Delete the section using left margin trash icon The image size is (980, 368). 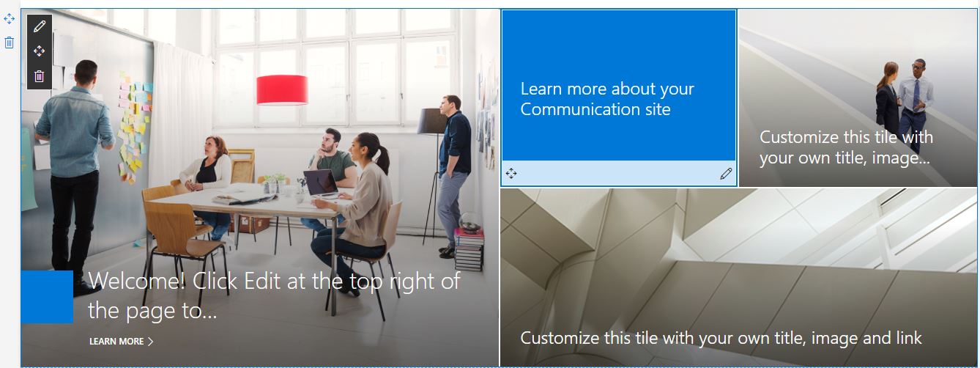click(x=10, y=43)
